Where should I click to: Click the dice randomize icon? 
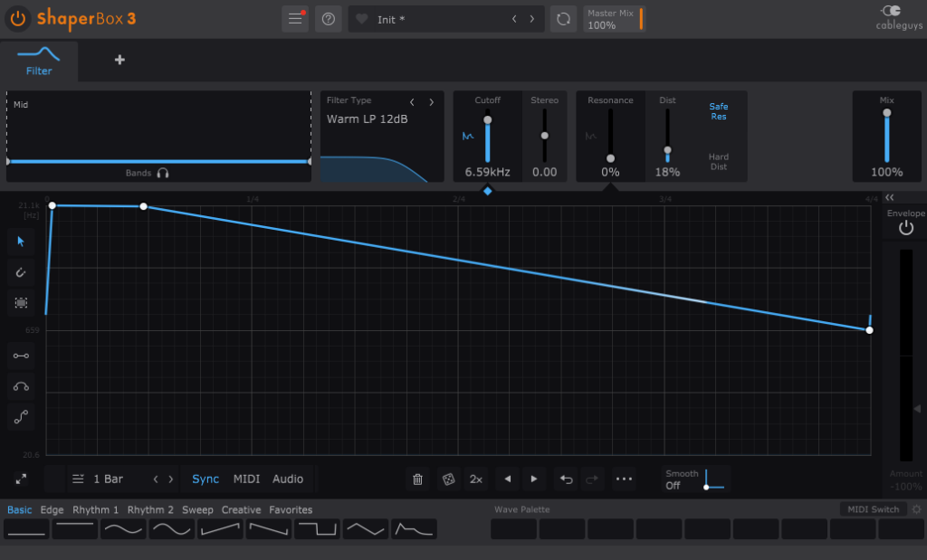[x=447, y=479]
